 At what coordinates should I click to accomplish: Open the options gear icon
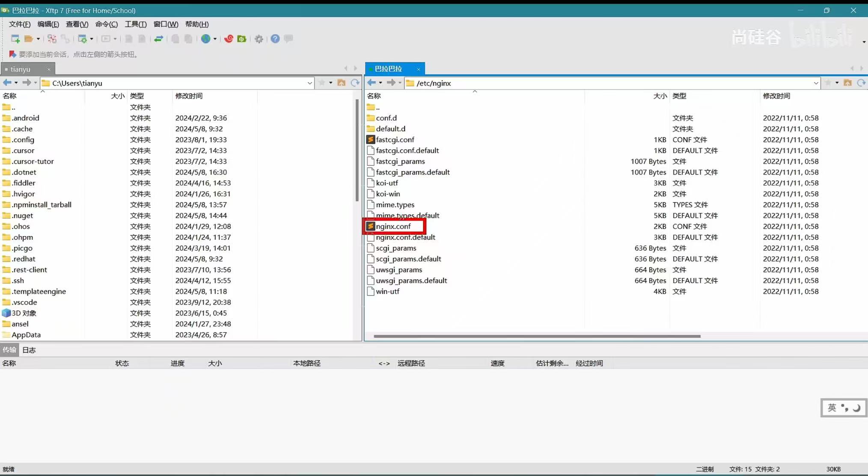coord(259,39)
